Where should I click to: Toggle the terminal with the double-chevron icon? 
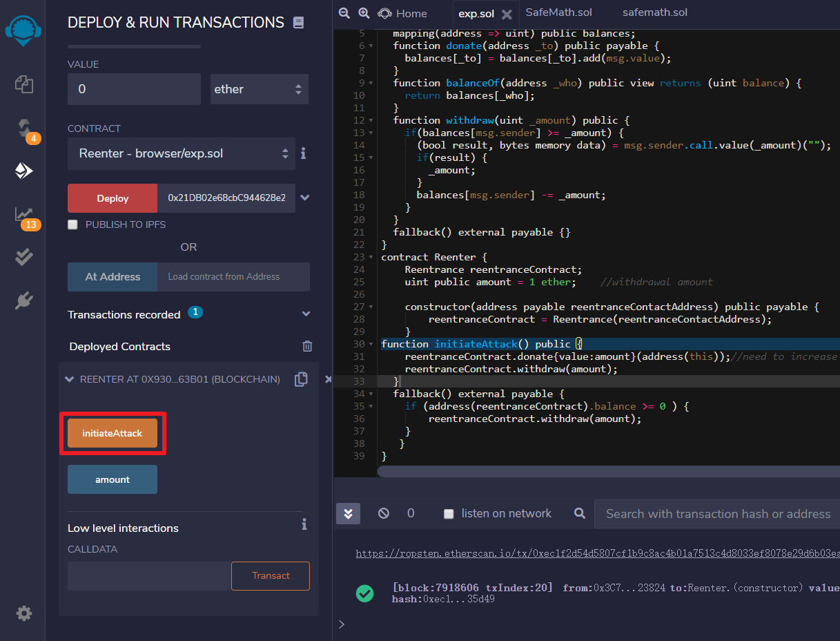348,513
